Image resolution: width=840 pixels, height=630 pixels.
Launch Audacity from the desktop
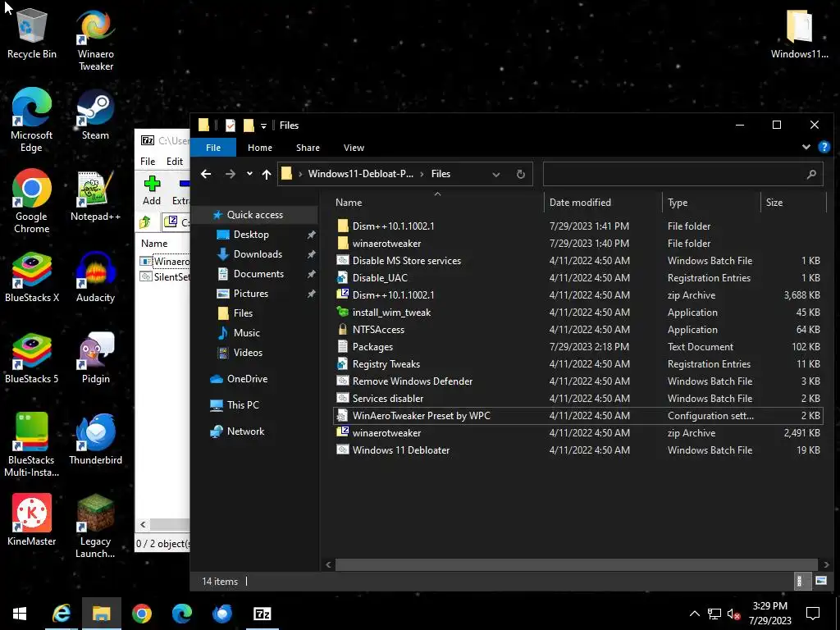point(95,277)
